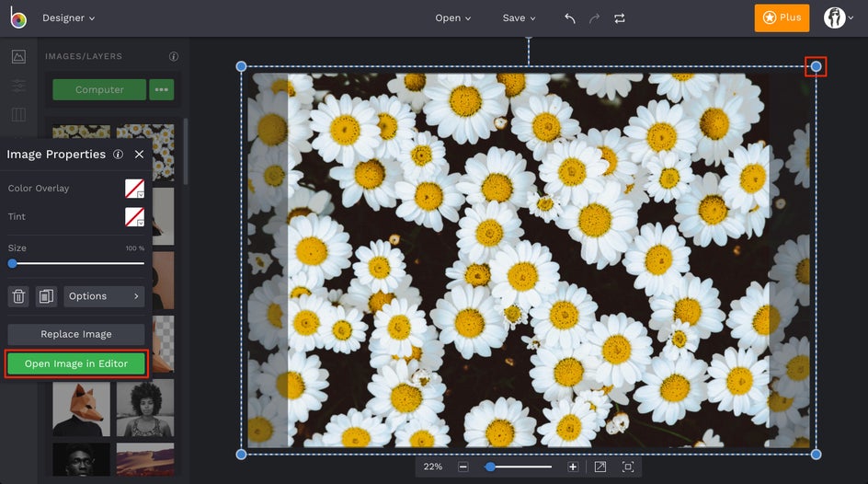Click the duplicate image icon

(46, 296)
